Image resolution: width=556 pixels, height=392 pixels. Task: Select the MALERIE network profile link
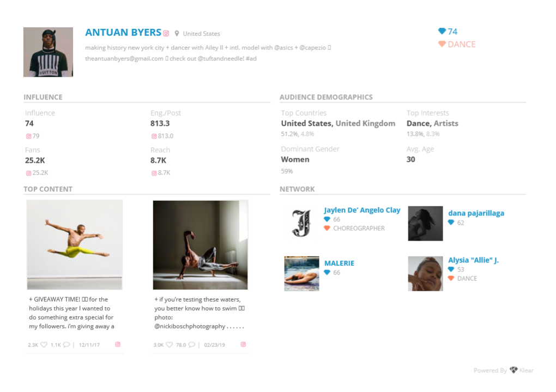(339, 264)
